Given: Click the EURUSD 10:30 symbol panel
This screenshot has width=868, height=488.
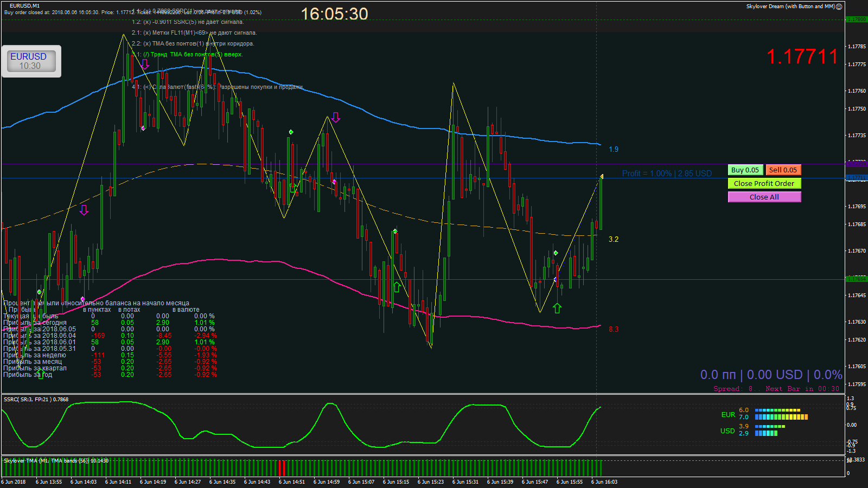Looking at the screenshot, I should pyautogui.click(x=31, y=61).
